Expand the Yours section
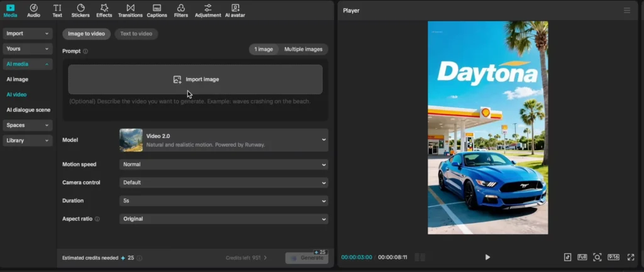Image resolution: width=644 pixels, height=272 pixels. pyautogui.click(x=28, y=49)
